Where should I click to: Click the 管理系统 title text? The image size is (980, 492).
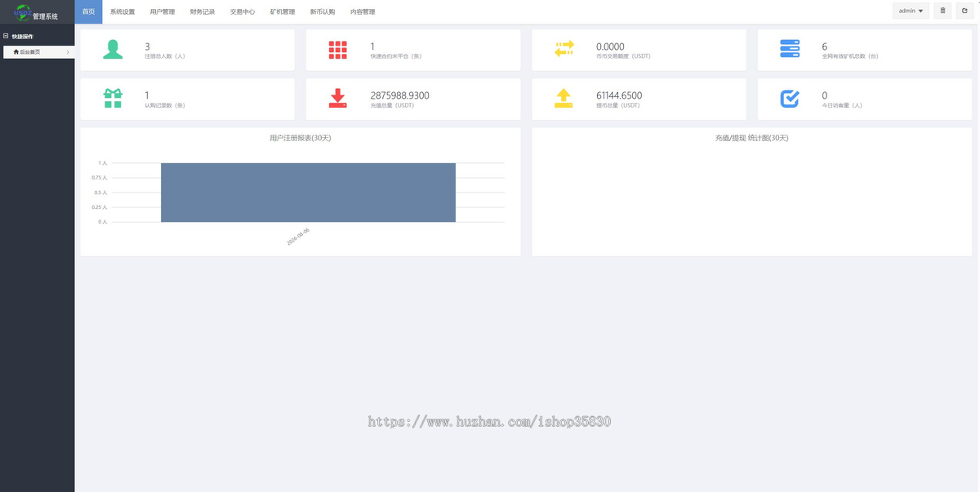pyautogui.click(x=46, y=16)
